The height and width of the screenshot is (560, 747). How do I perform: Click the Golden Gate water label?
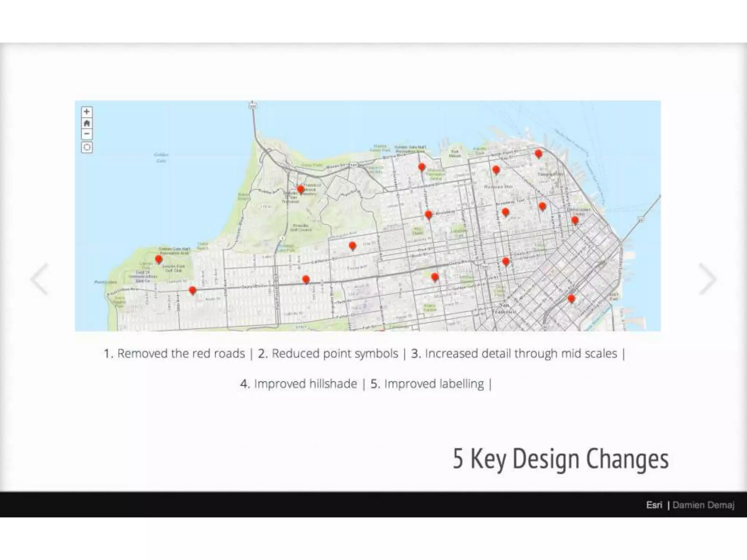(161, 157)
